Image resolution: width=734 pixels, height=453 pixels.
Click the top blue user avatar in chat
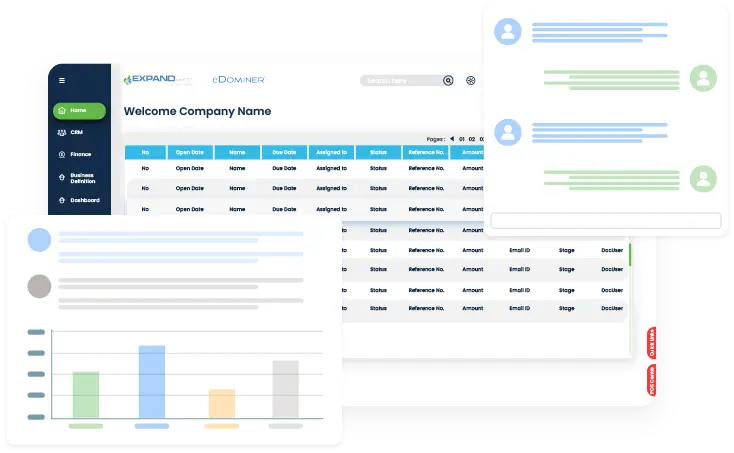[508, 32]
